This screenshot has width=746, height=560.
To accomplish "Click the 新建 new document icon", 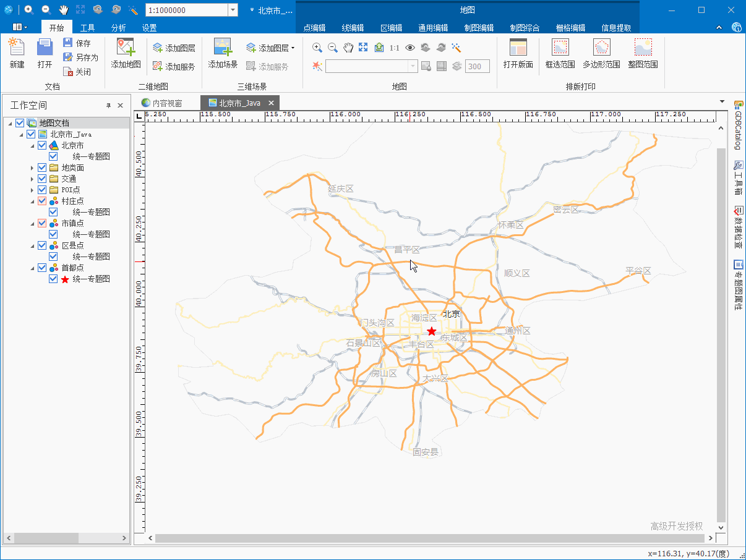I will (17, 48).
